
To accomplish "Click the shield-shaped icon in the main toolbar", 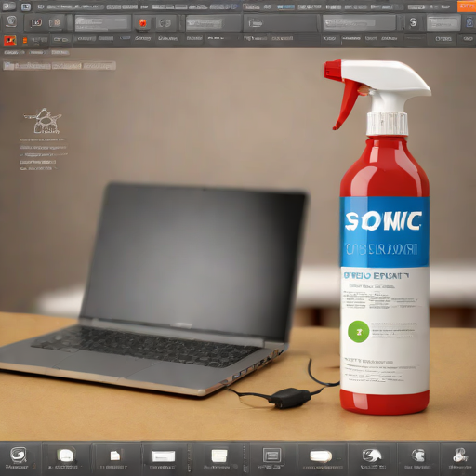I will (11, 21).
